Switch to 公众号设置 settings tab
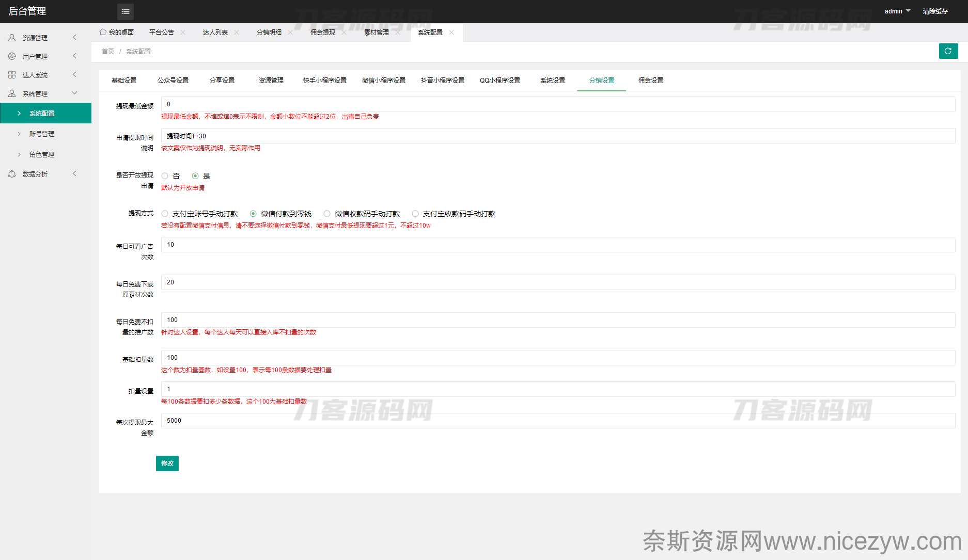The width and height of the screenshot is (968, 560). (173, 81)
